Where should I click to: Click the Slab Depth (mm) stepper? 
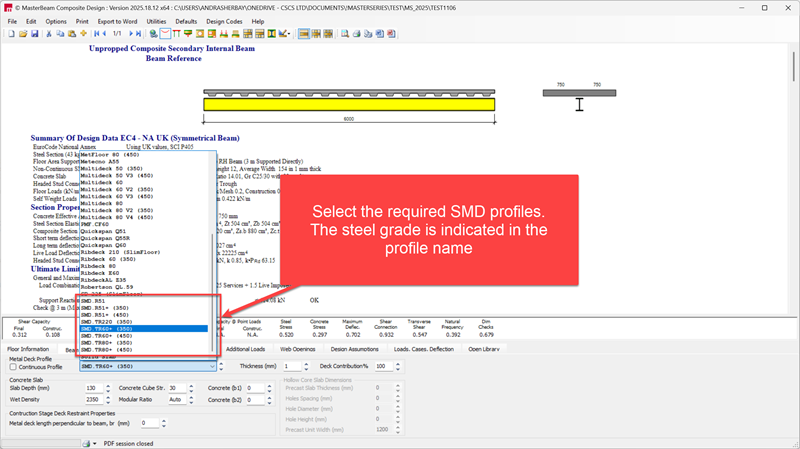click(108, 388)
